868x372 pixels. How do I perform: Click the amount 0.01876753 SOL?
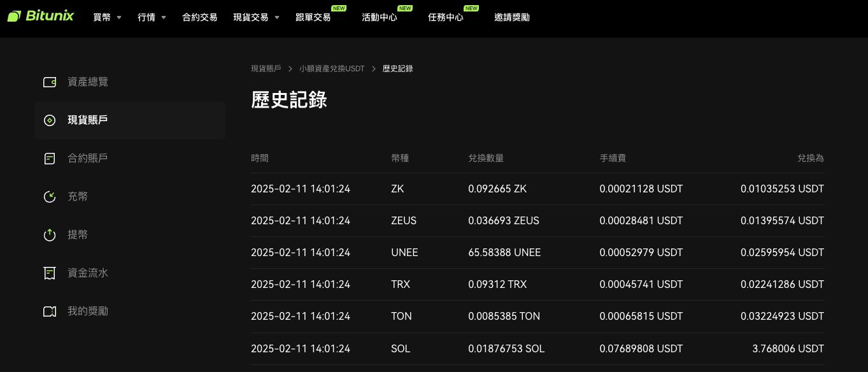(x=506, y=349)
